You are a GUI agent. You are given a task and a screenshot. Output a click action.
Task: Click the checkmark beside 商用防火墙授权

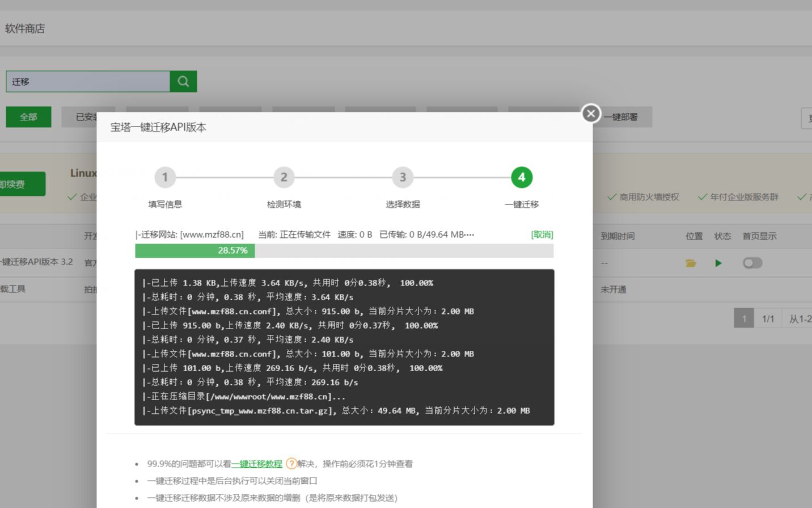pyautogui.click(x=611, y=197)
